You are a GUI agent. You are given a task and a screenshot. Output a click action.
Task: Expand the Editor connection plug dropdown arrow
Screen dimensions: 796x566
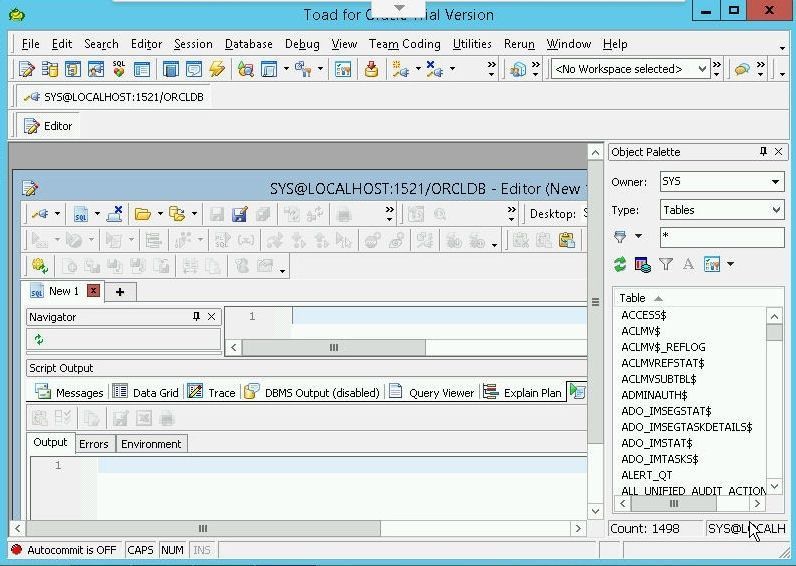click(x=57, y=214)
